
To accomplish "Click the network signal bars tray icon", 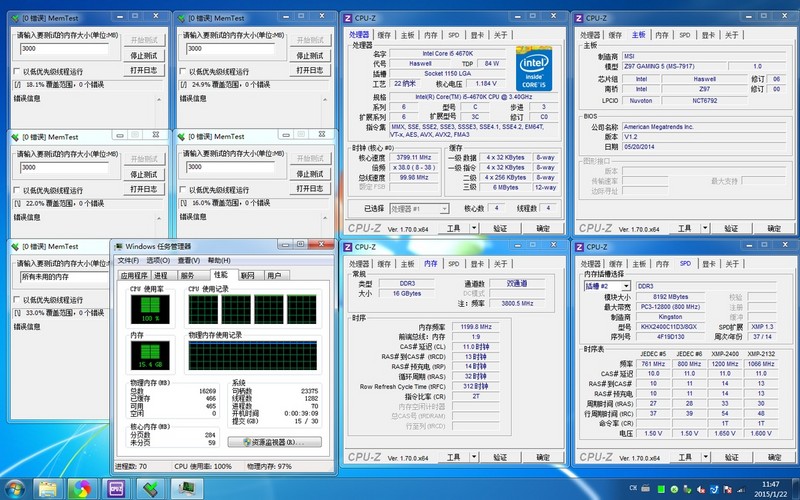I will 741,489.
